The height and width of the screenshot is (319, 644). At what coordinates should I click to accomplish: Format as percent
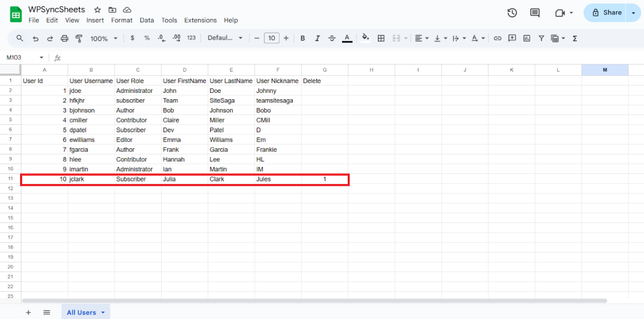147,38
